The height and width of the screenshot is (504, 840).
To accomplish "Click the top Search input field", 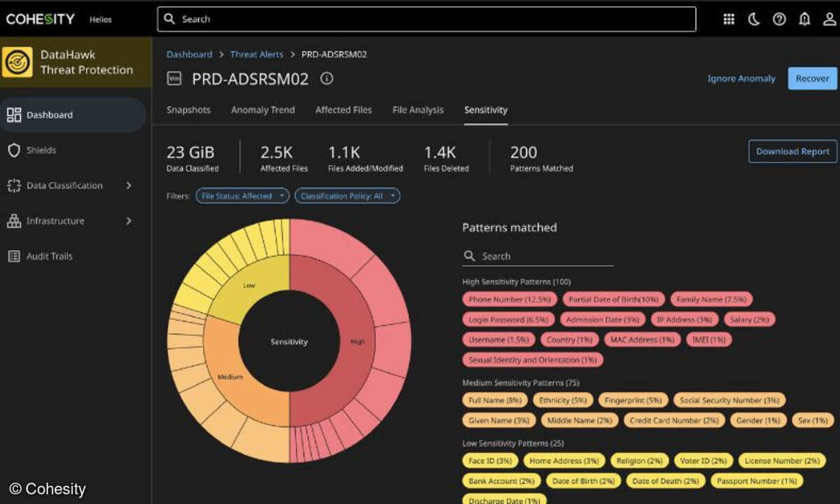I will (427, 19).
